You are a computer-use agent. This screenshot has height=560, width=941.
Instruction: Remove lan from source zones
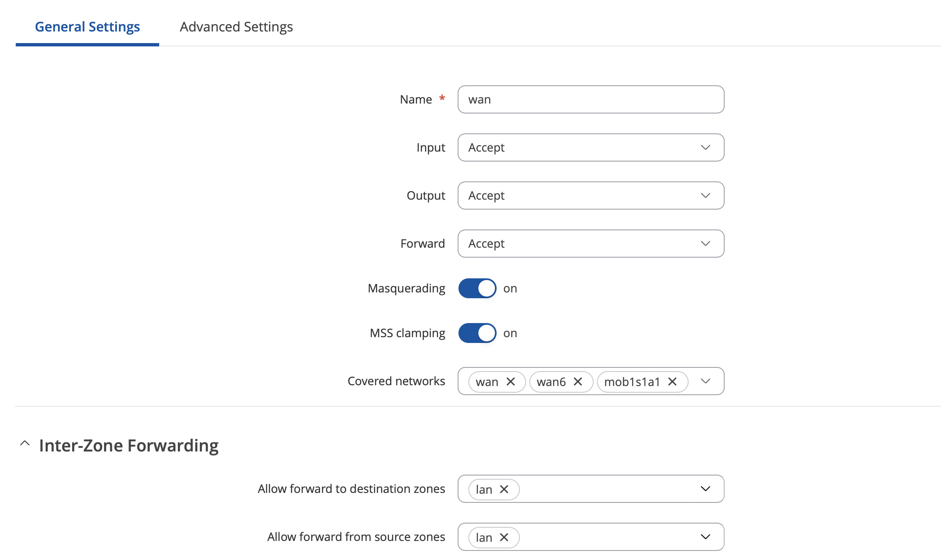[x=504, y=537]
